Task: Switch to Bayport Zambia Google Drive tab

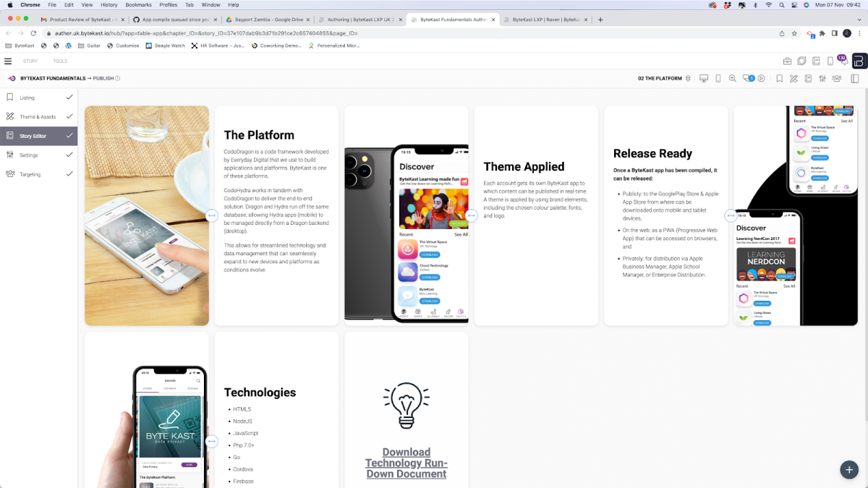Action: tap(268, 20)
